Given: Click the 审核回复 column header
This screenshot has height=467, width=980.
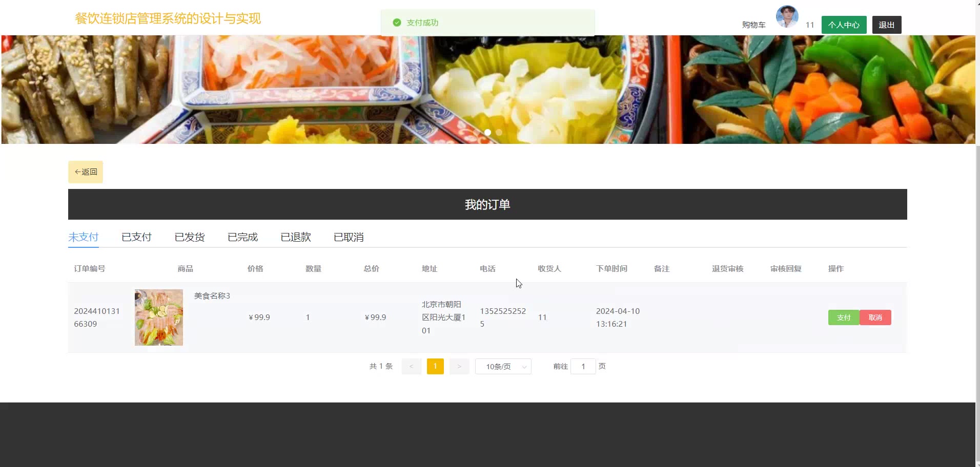Looking at the screenshot, I should click(786, 269).
